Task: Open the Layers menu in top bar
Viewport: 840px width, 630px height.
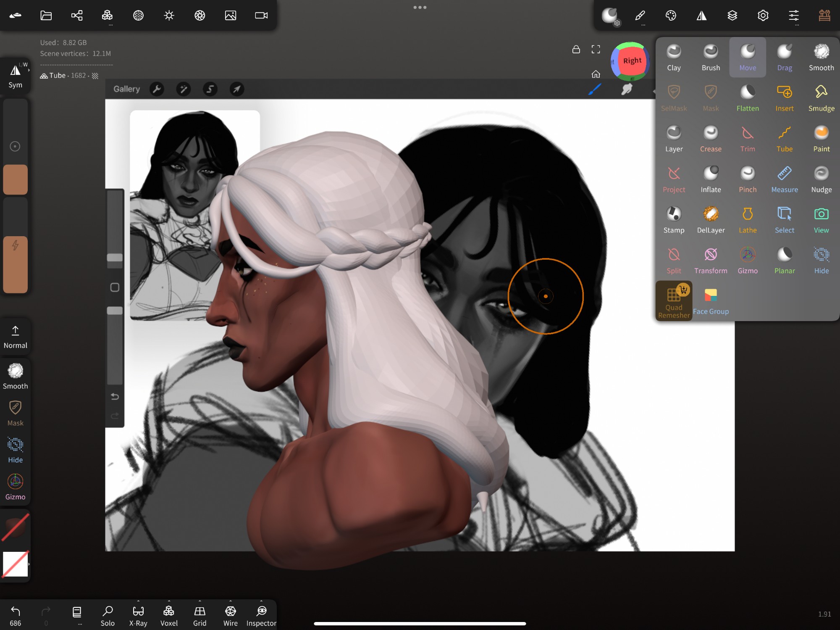Action: [x=732, y=16]
